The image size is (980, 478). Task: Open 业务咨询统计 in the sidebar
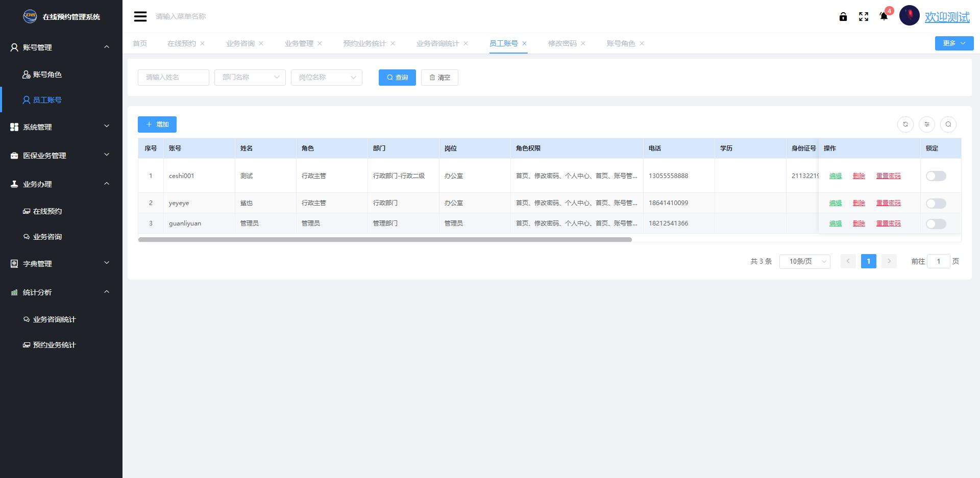coord(61,319)
